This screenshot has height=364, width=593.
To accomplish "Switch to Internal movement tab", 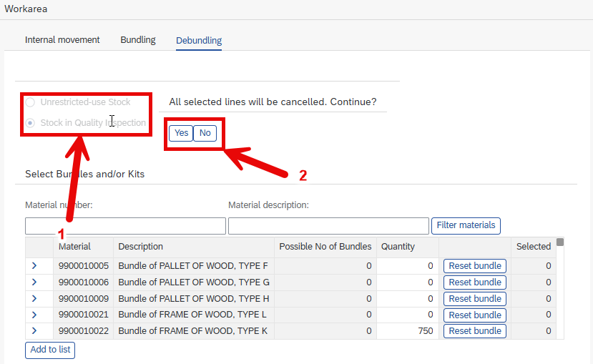I will [x=62, y=39].
